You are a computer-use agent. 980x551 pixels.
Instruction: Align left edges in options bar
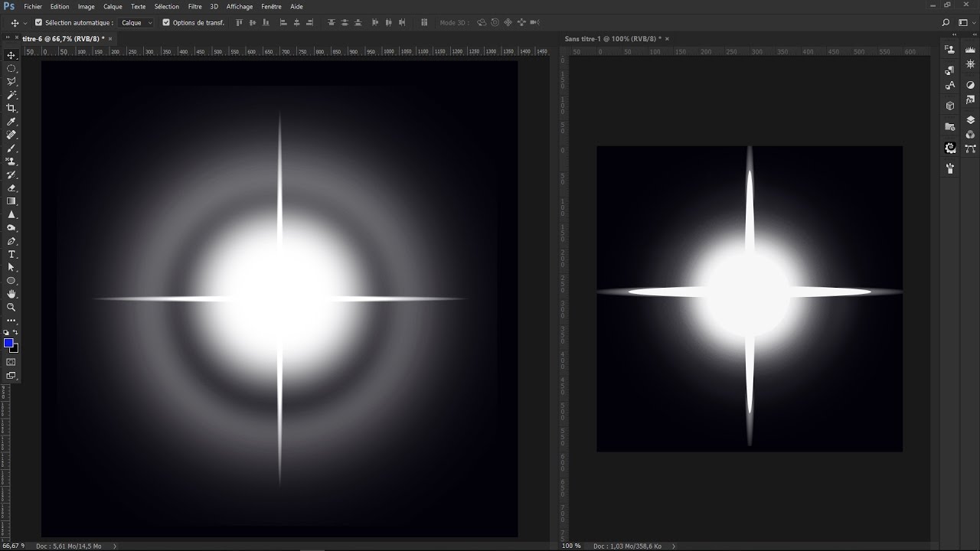pyautogui.click(x=283, y=23)
